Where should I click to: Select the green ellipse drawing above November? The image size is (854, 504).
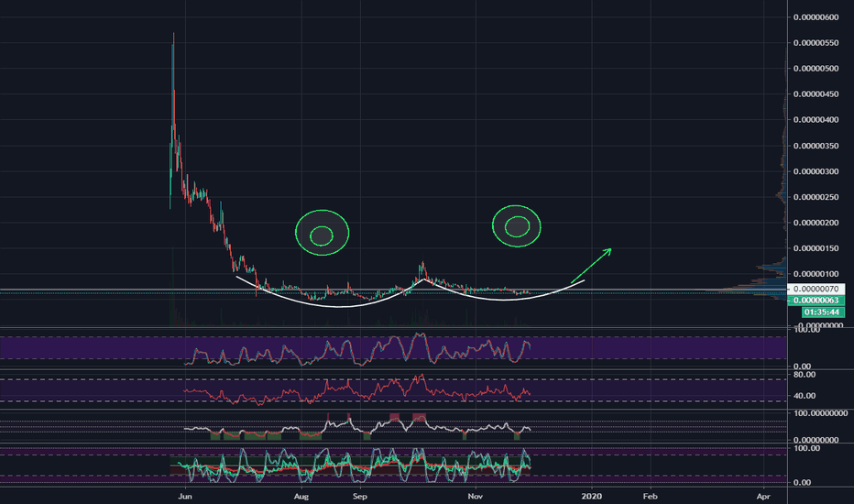point(516,226)
